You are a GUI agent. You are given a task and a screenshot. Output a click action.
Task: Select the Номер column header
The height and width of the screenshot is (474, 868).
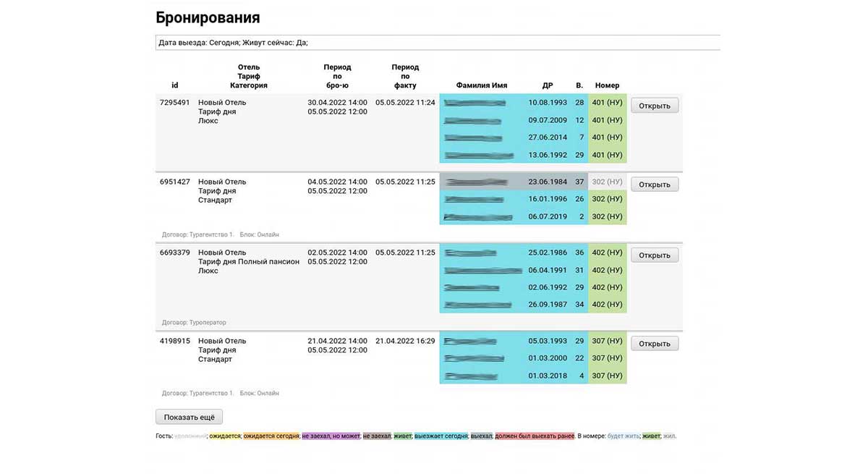(607, 85)
